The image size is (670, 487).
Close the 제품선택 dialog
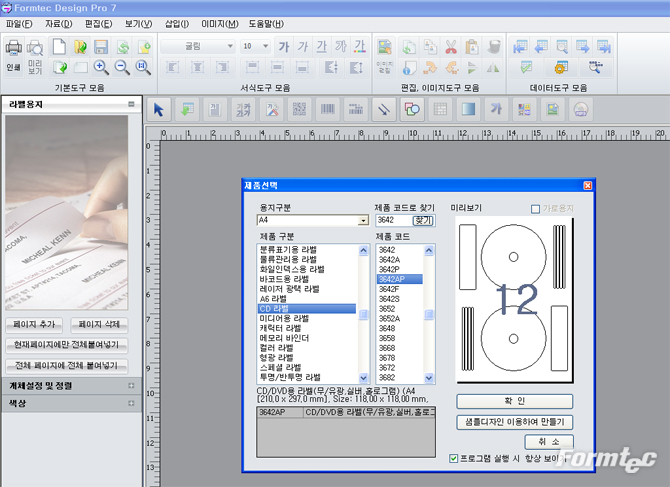tap(588, 185)
